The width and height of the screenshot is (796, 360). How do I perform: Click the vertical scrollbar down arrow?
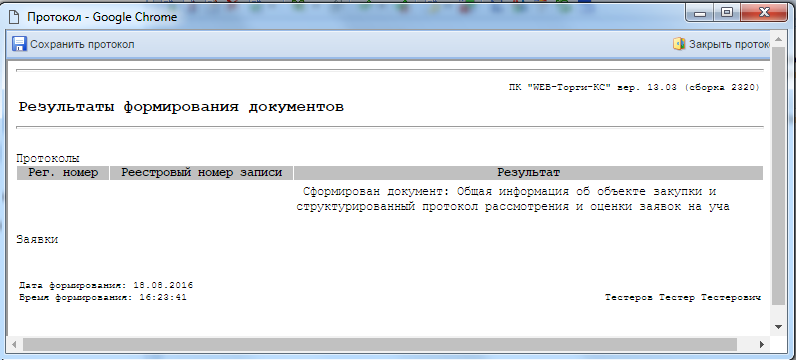pyautogui.click(x=778, y=327)
